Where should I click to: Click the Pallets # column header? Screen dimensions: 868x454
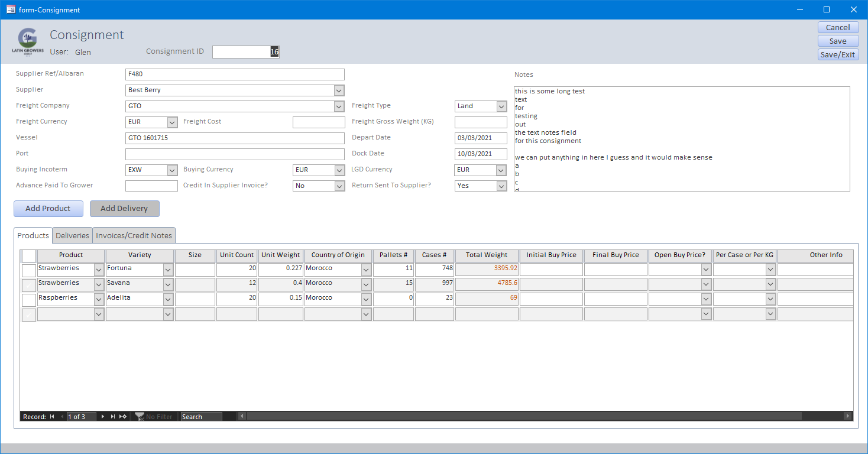coord(393,255)
